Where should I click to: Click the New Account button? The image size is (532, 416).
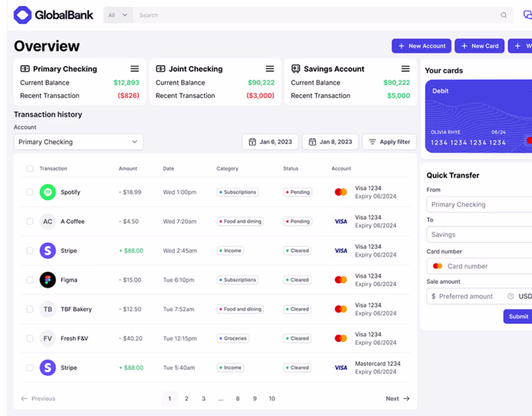pyautogui.click(x=421, y=45)
